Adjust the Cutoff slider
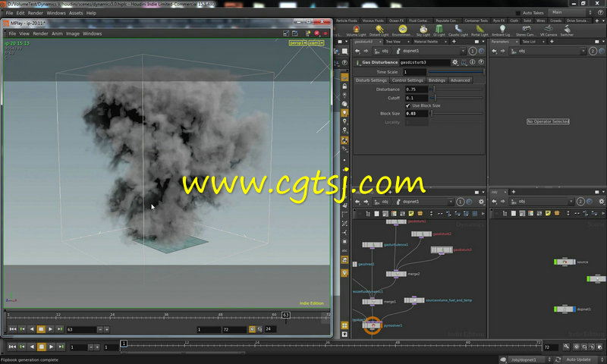This screenshot has width=607, height=364. 457,98
